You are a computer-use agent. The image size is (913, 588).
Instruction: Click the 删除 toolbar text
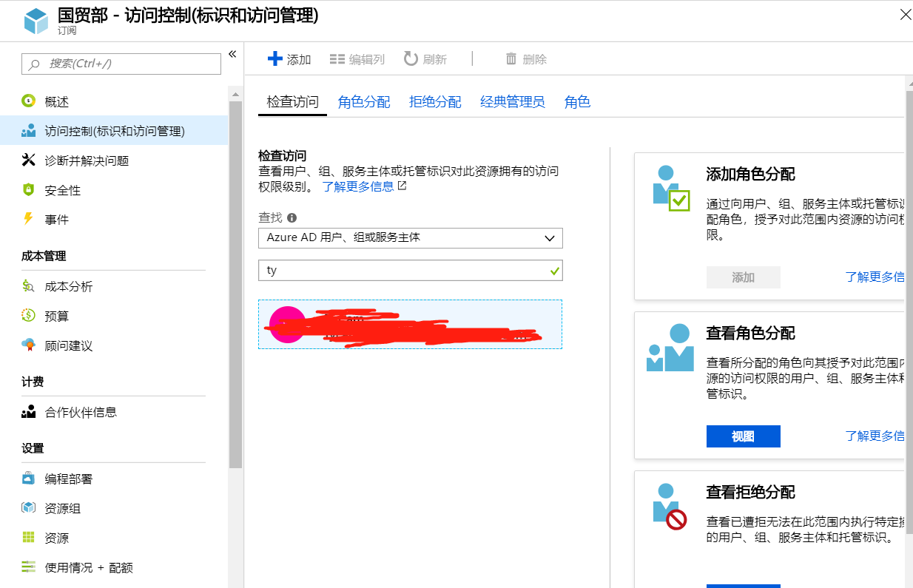tap(535, 60)
